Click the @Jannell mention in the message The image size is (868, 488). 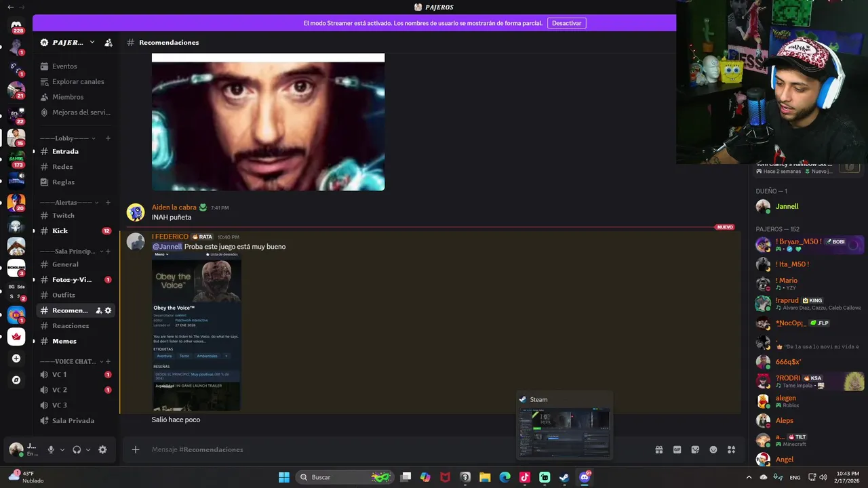(x=167, y=247)
